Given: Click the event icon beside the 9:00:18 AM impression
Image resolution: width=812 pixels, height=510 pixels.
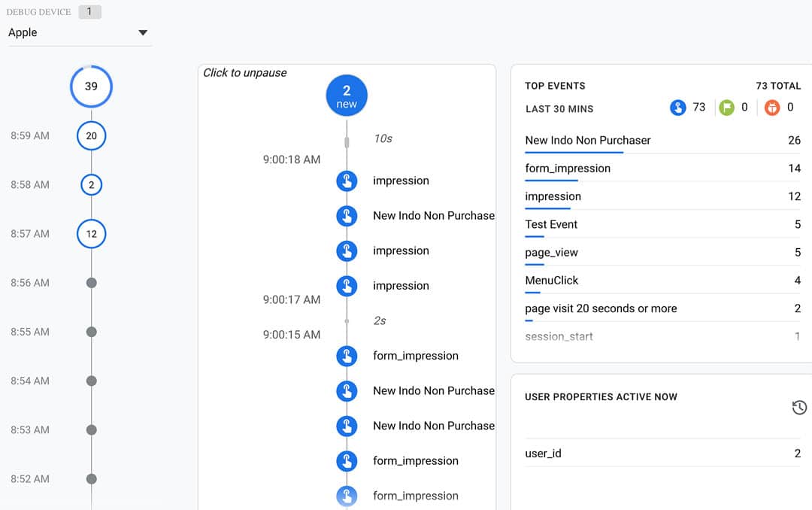Looking at the screenshot, I should [347, 181].
